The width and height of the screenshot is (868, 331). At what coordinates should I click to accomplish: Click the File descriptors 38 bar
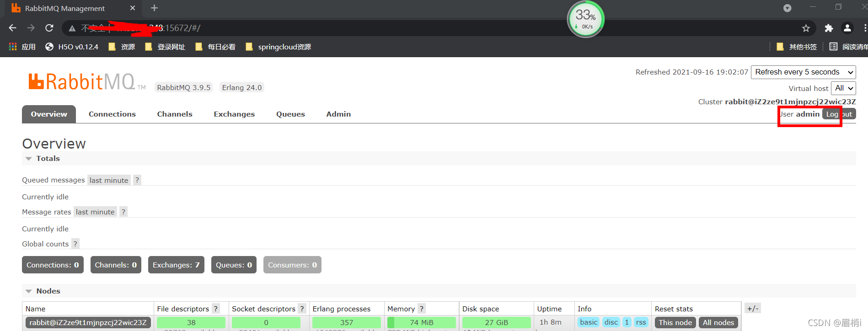click(191, 323)
